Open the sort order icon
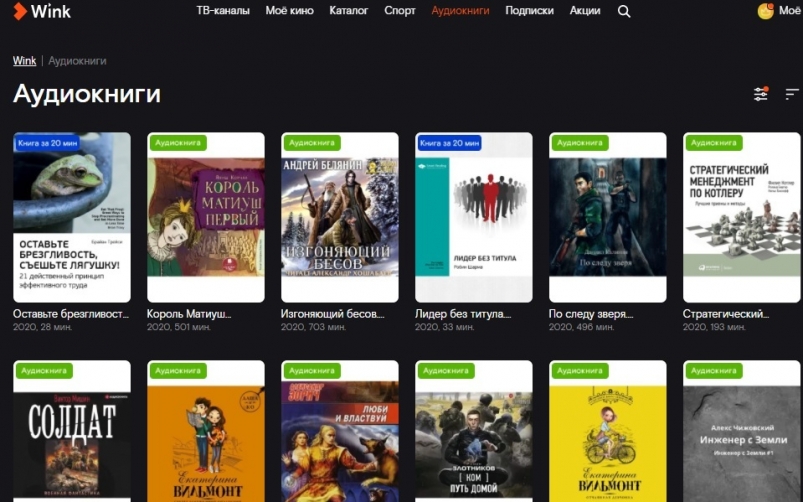Screen dimensions: 803x502 pyautogui.click(x=792, y=94)
